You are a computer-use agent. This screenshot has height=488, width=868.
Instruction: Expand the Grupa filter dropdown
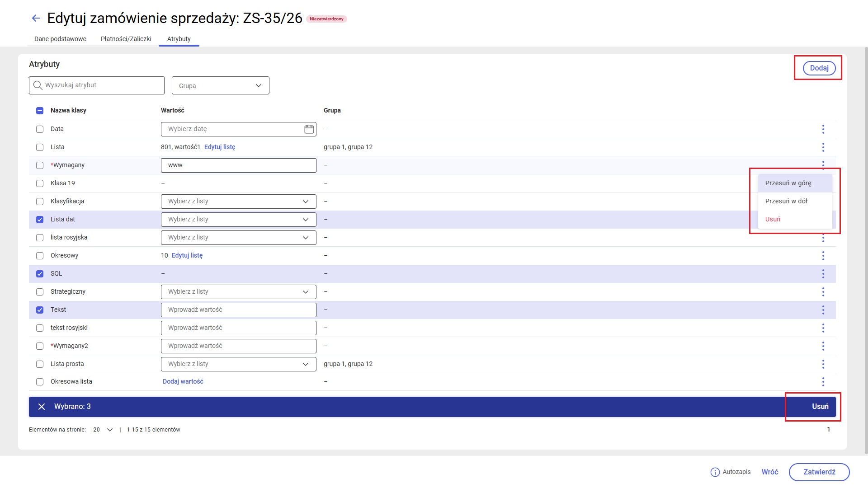(220, 85)
